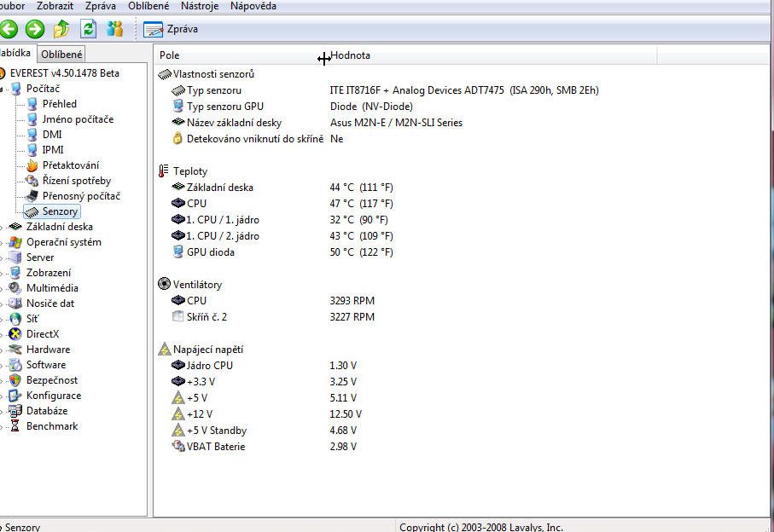
Task: Expand the Nosiče dat tree node
Action: pos(2,304)
